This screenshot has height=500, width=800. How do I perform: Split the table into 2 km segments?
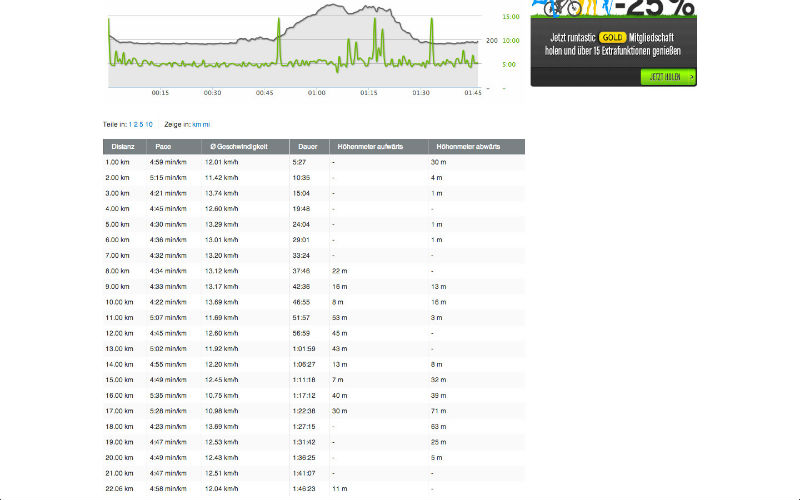[135, 124]
